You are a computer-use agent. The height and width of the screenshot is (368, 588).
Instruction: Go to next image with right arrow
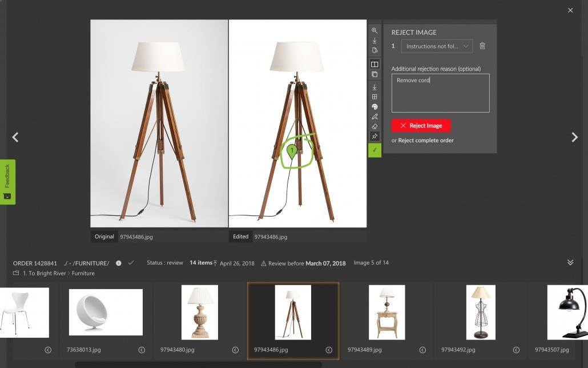[x=574, y=137]
